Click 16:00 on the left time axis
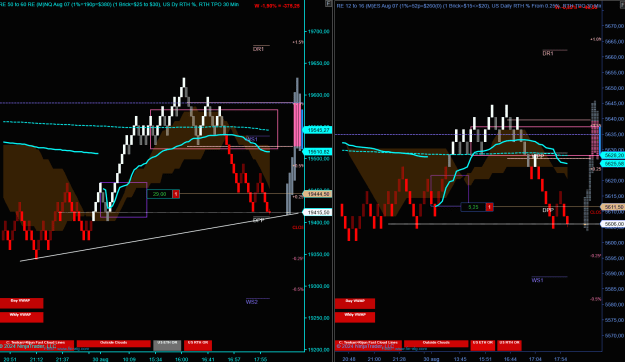 pyautogui.click(x=181, y=359)
